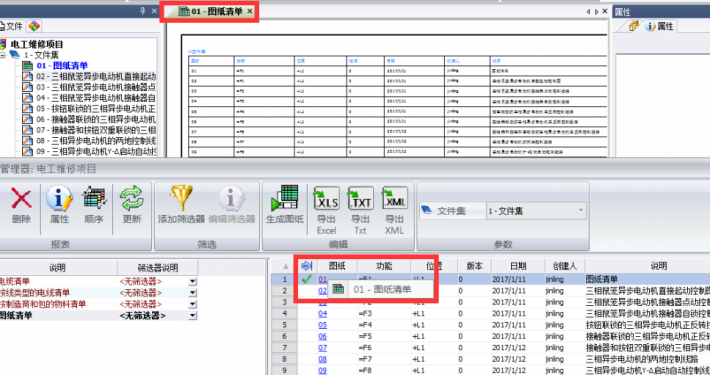Click the go-to-drawing arrow column header icon
The height and width of the screenshot is (375, 710).
pyautogui.click(x=307, y=265)
